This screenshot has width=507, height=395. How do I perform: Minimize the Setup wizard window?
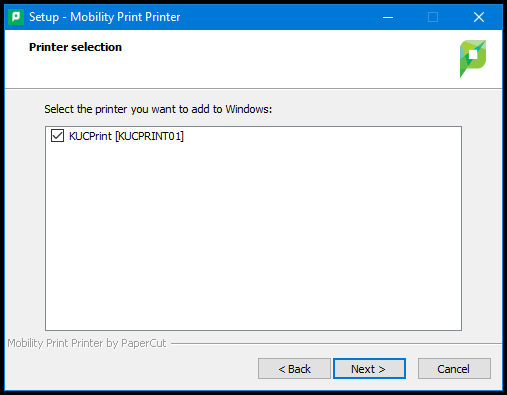pyautogui.click(x=388, y=17)
